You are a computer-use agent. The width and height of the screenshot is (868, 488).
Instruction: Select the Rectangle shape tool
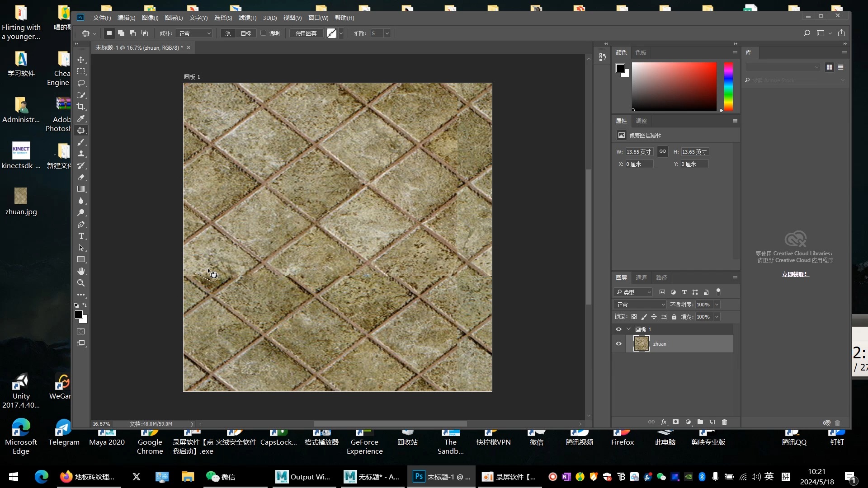[x=81, y=259]
